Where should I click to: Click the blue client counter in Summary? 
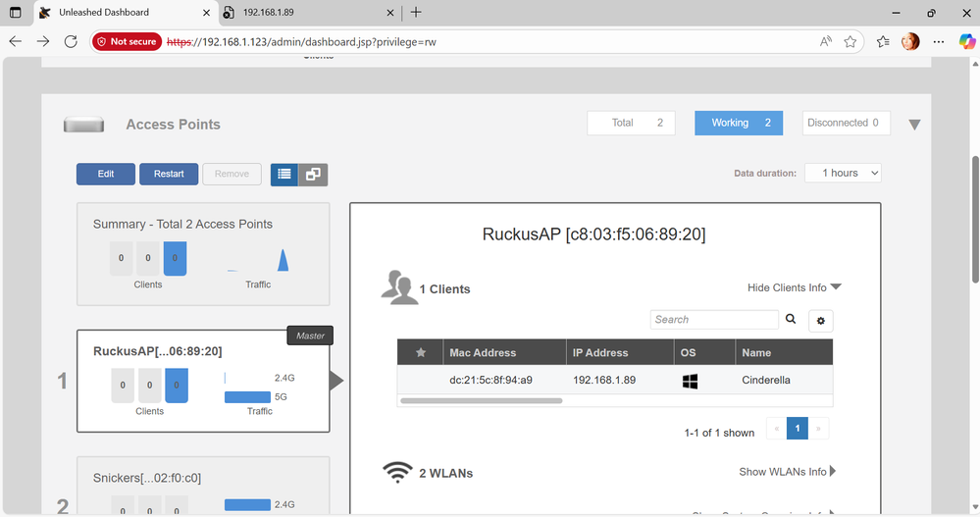pyautogui.click(x=175, y=258)
